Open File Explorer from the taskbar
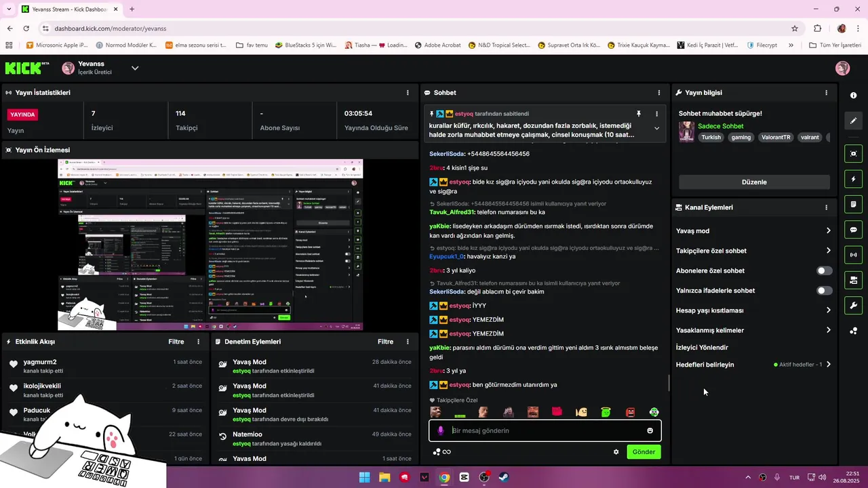Image resolution: width=868 pixels, height=488 pixels. pos(384,477)
